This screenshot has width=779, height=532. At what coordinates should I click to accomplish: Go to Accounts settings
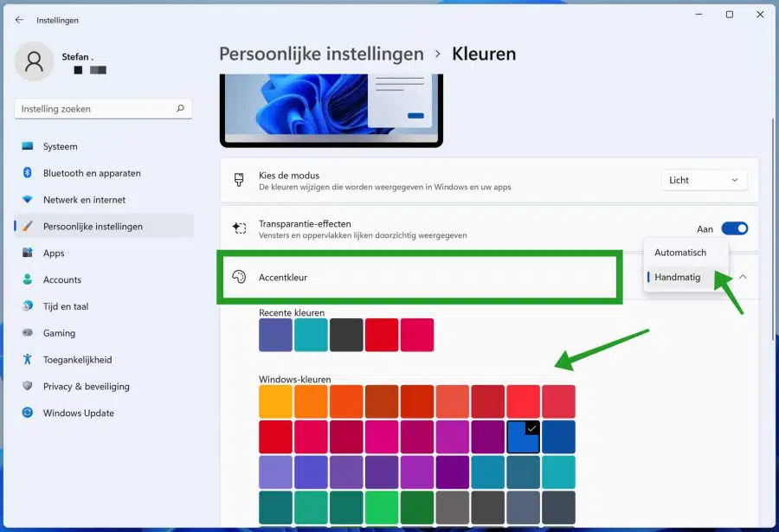tap(103, 279)
